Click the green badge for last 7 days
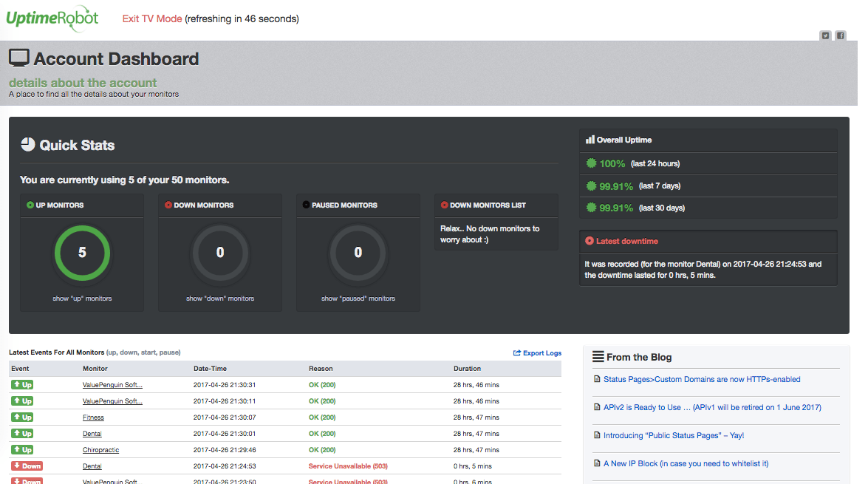 click(591, 185)
